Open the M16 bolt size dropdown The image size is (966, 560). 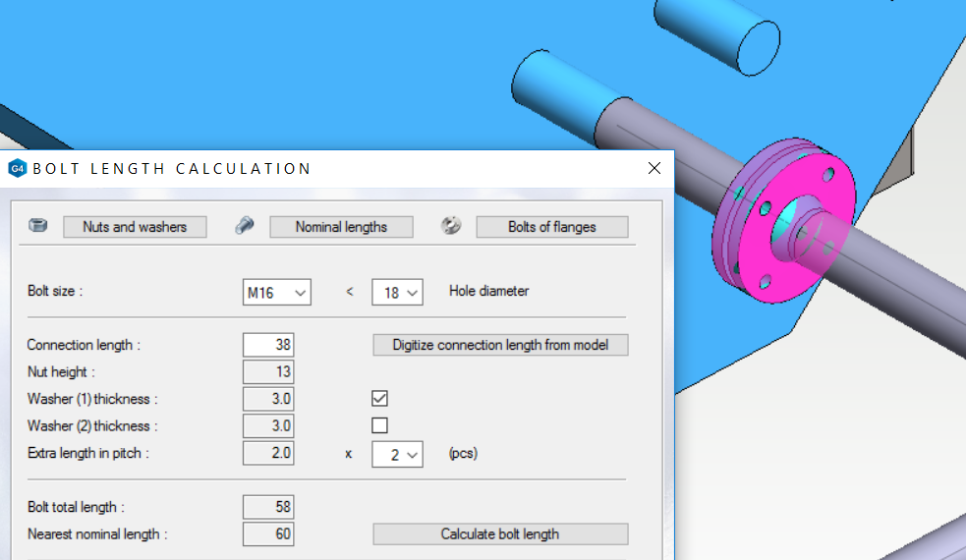click(x=277, y=292)
